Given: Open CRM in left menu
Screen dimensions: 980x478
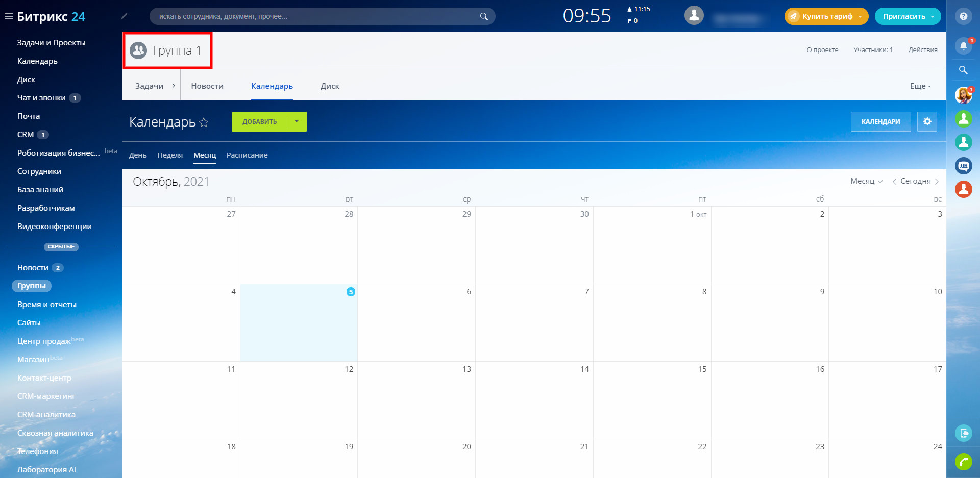Looking at the screenshot, I should (x=26, y=135).
